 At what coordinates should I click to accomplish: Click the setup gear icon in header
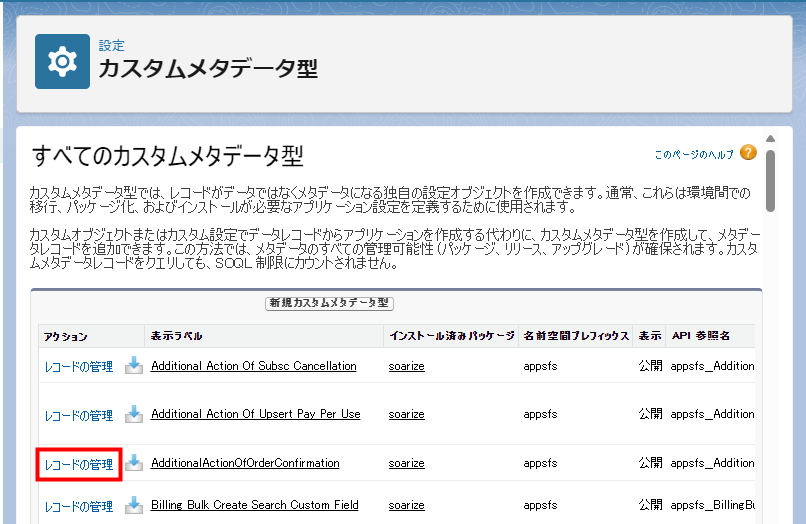coord(62,62)
